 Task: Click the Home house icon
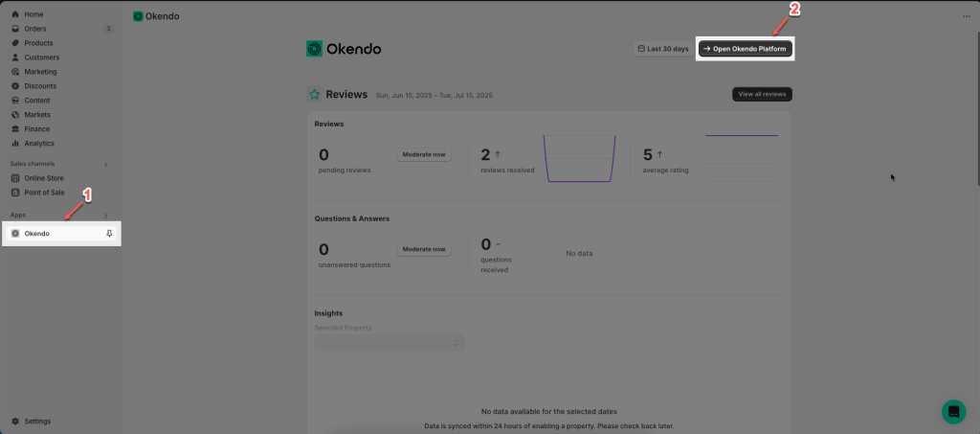pos(15,13)
